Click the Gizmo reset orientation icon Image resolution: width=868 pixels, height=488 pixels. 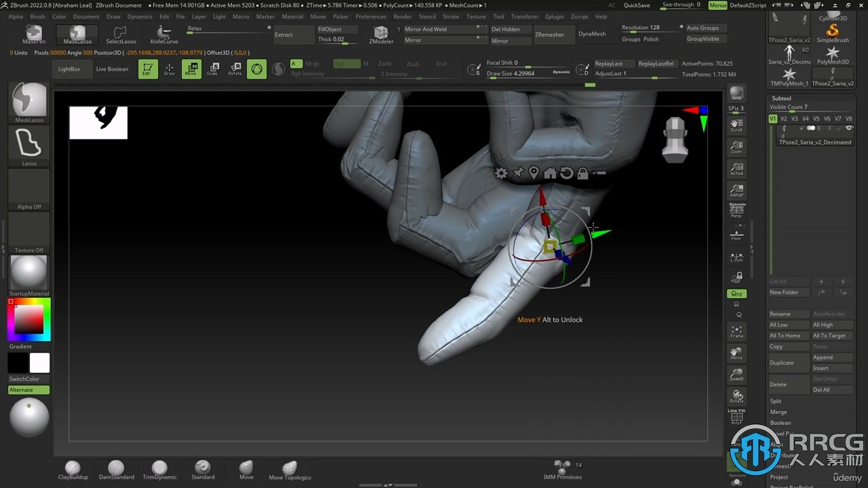point(566,174)
